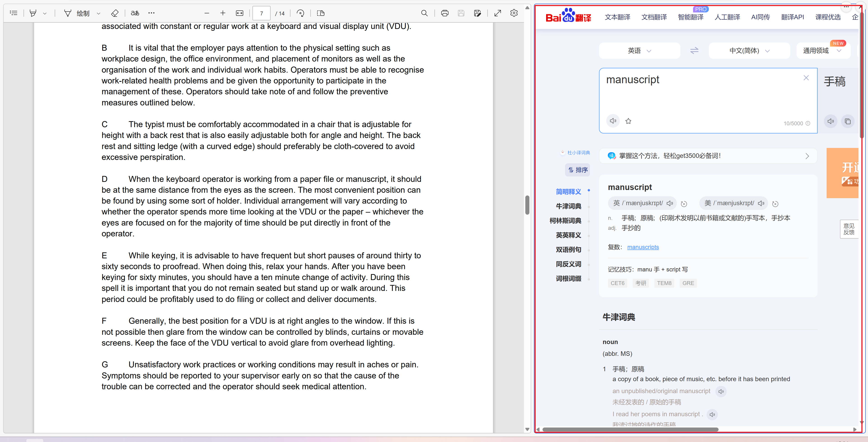Click the page number input field

(x=261, y=14)
